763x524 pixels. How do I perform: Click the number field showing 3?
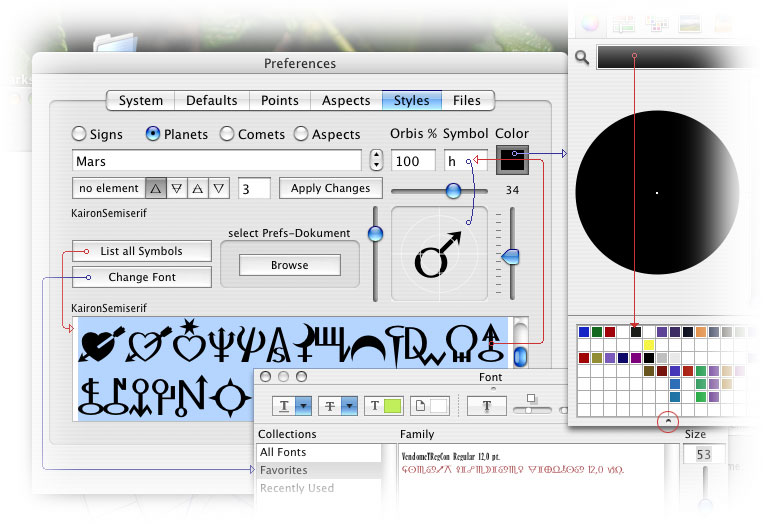[x=254, y=188]
